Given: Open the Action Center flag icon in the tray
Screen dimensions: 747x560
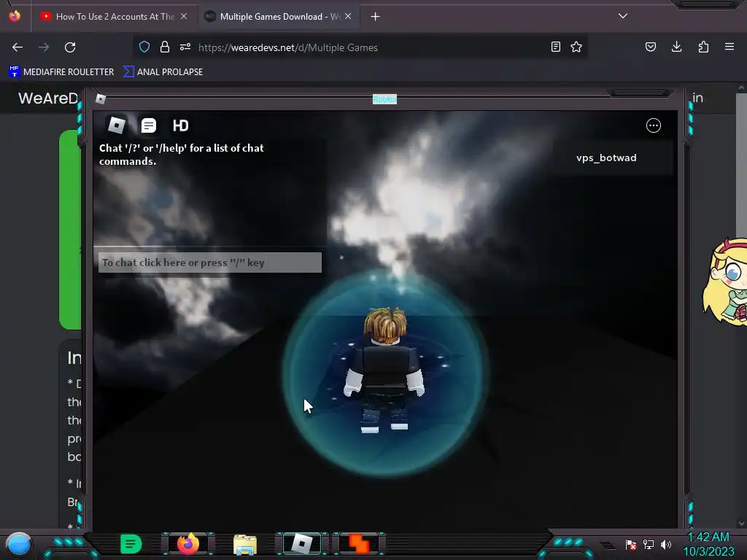Looking at the screenshot, I should (631, 544).
